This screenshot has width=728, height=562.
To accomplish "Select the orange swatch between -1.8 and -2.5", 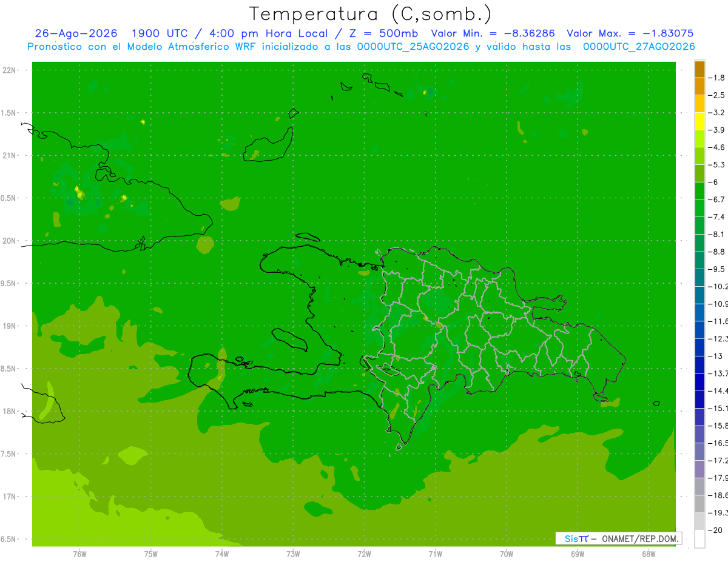I will click(x=699, y=87).
